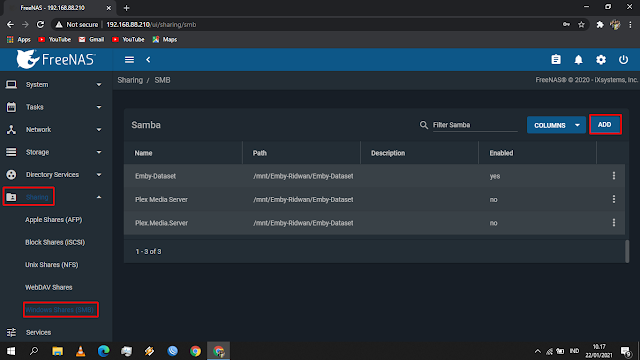The width and height of the screenshot is (640, 360).
Task: Open the alerts bell icon
Action: point(578,60)
